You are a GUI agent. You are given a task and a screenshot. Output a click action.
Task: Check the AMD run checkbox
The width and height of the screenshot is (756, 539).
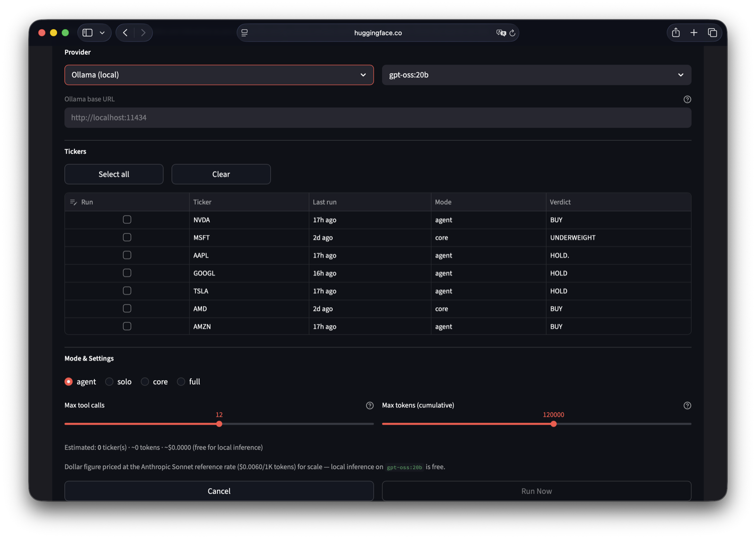tap(127, 308)
